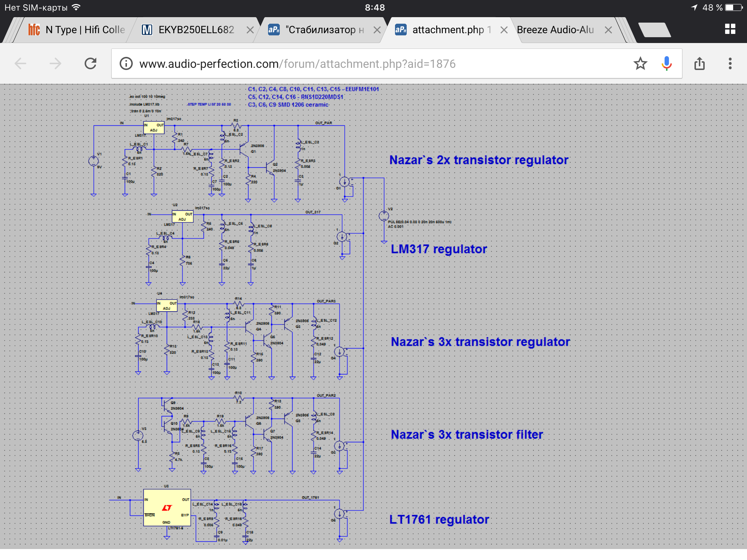
Task: Close the attachment.php tab
Action: click(x=504, y=30)
